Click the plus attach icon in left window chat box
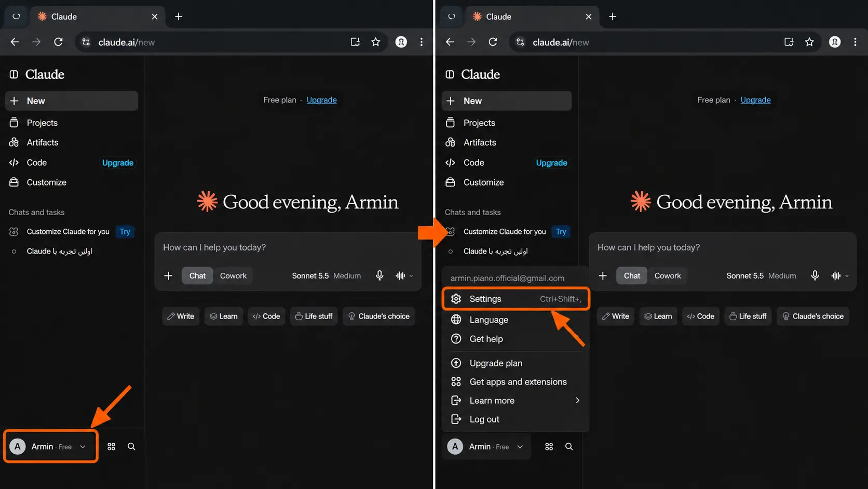Screen dimensions: 868x489 [x=168, y=275]
